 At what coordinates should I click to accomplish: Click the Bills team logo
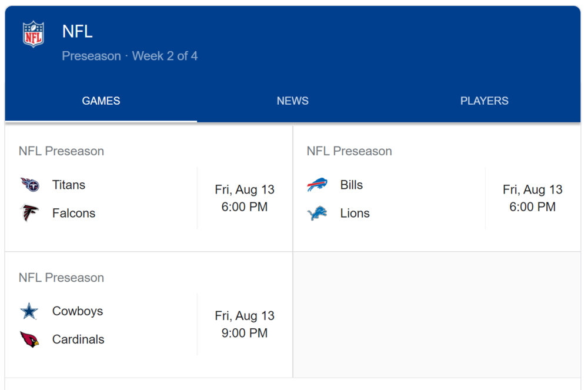click(318, 185)
